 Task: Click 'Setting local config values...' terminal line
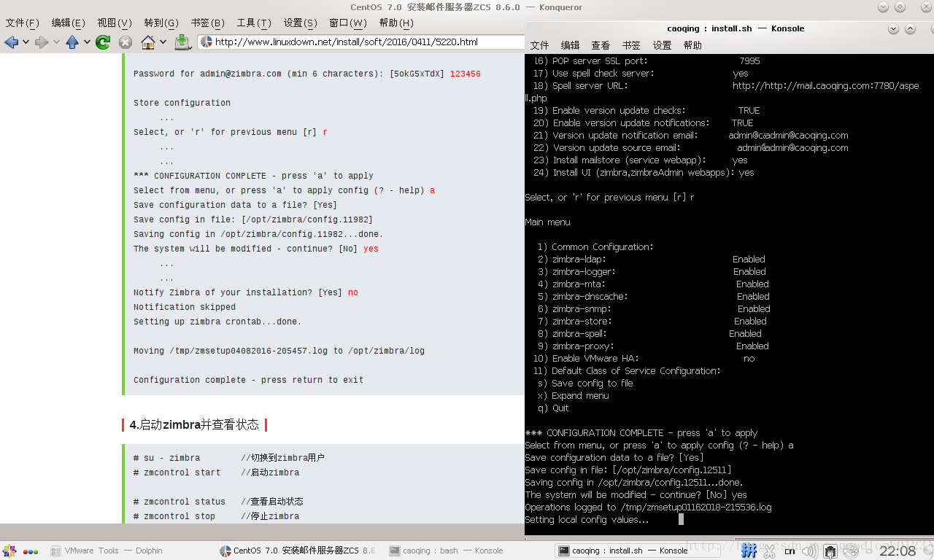(x=587, y=520)
